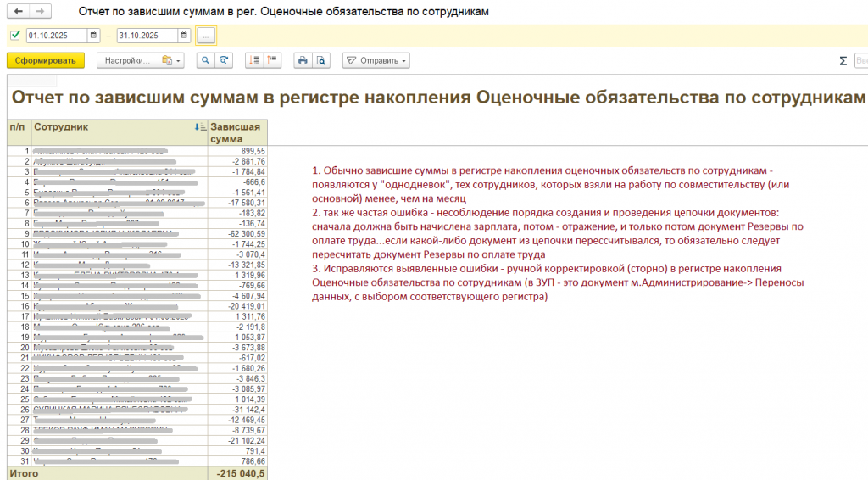Select the Итого total cell -215 040,5

coord(239,473)
